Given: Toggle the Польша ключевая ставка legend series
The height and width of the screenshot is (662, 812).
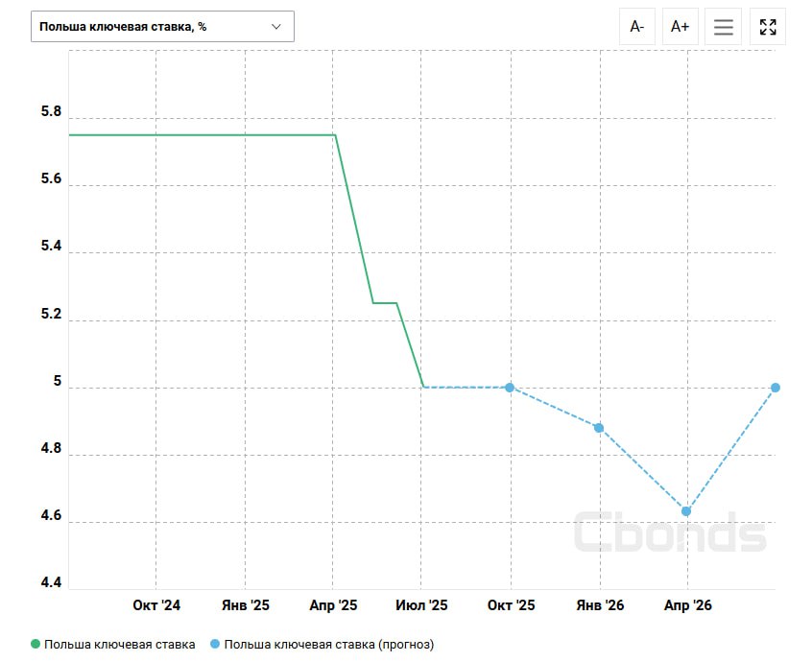Looking at the screenshot, I should tap(119, 645).
